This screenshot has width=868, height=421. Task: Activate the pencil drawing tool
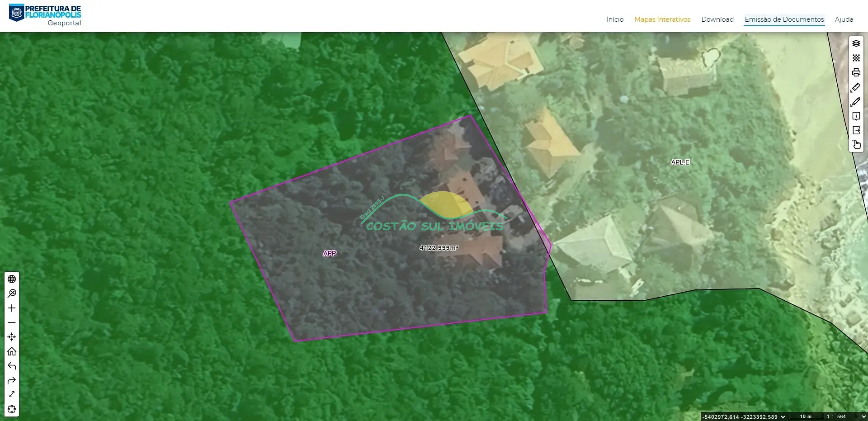[856, 102]
